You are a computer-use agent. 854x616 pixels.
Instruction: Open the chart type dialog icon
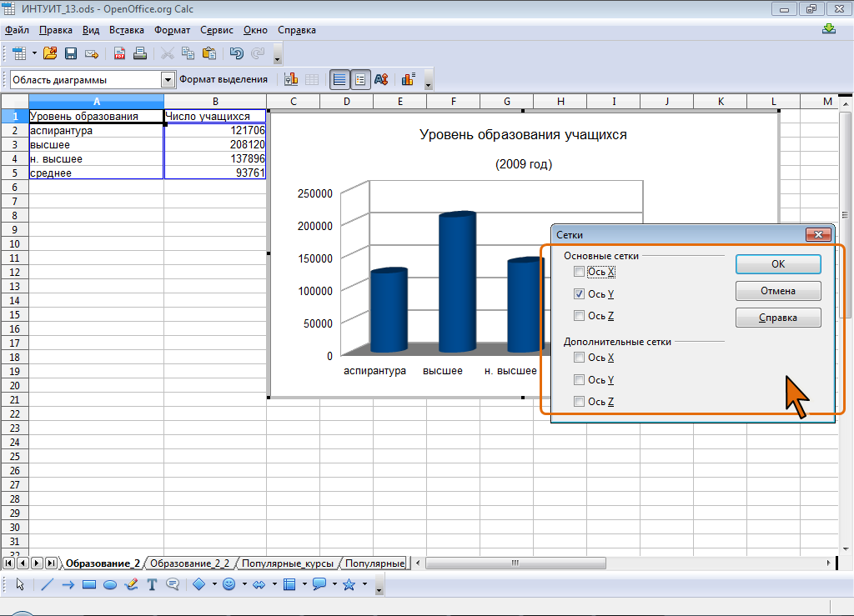click(291, 79)
